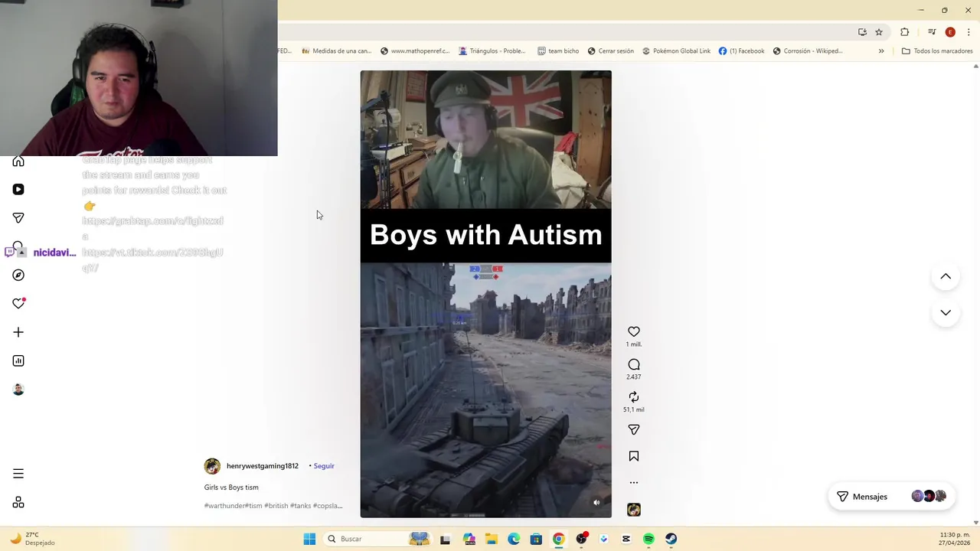This screenshot has height=551, width=980.
Task: Share the reel via paper-plane icon
Action: click(x=634, y=429)
